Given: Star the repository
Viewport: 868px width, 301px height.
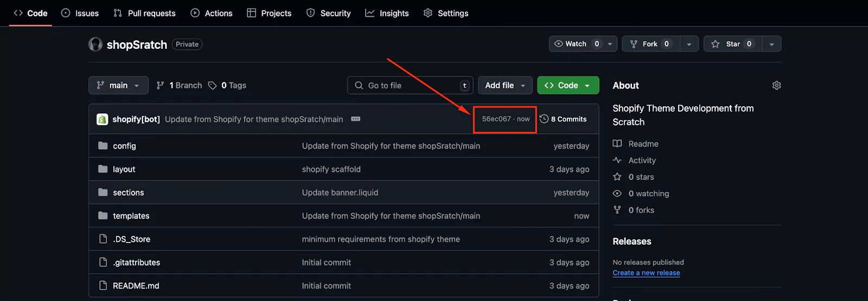Looking at the screenshot, I should (x=733, y=44).
